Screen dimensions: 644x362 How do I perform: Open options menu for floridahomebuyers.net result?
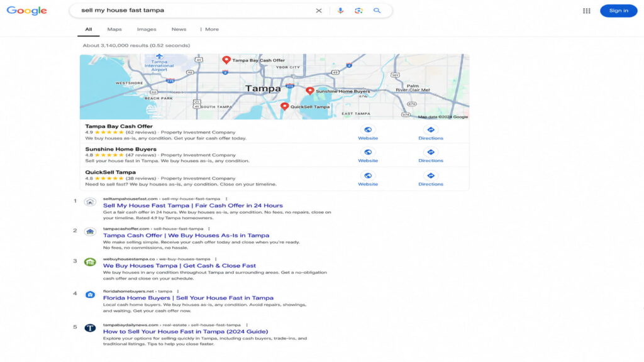178,292
